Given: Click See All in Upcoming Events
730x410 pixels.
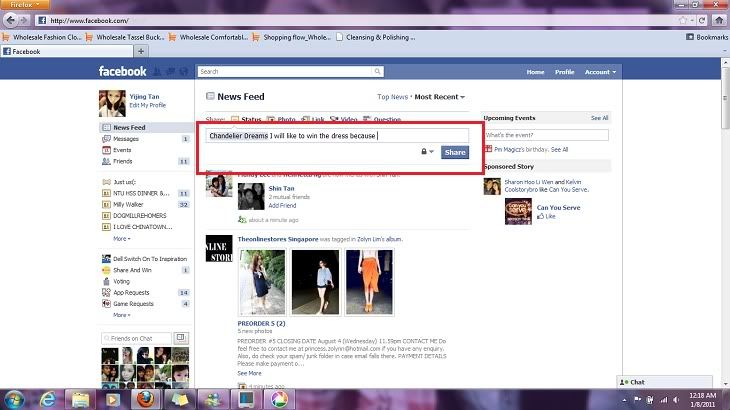Looking at the screenshot, I should coord(600,118).
